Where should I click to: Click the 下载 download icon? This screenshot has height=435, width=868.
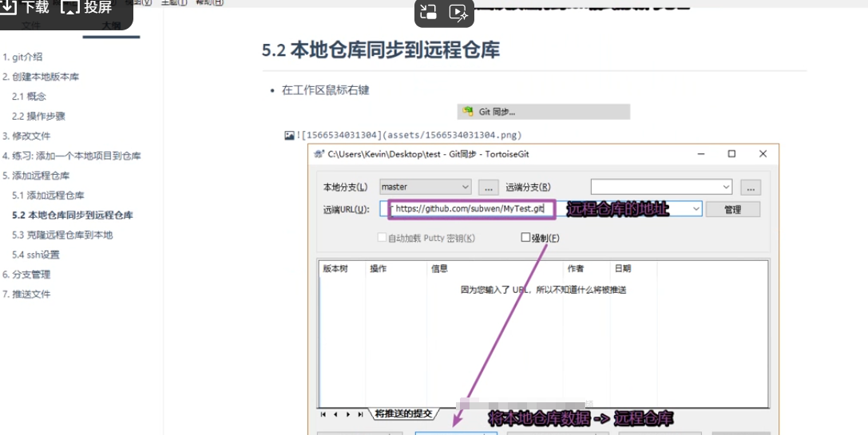pos(9,6)
